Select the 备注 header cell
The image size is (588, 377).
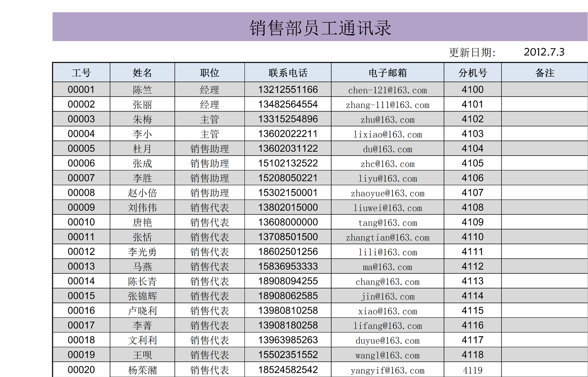(x=544, y=73)
